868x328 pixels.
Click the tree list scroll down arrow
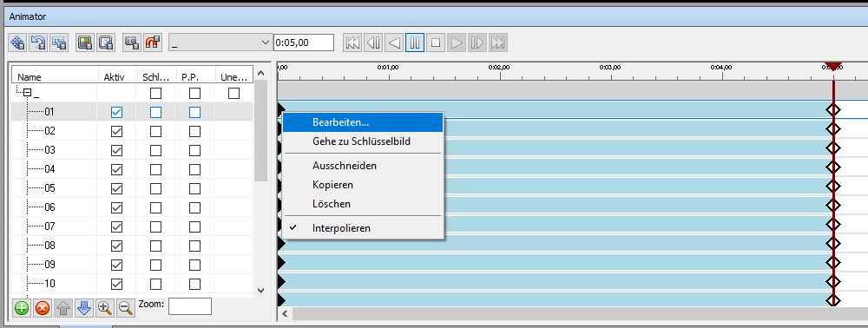point(261,290)
